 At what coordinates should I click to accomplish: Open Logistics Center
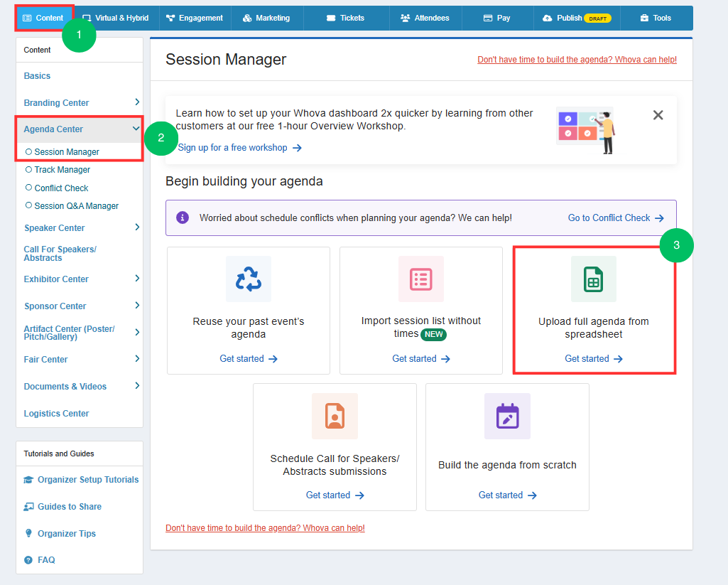(56, 414)
